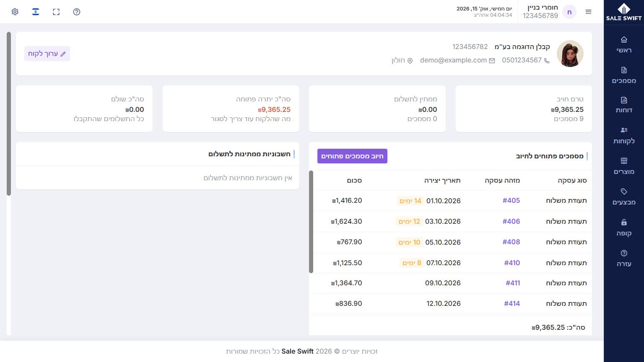
Task: Click the 12 ימים badge
Action: [x=409, y=221]
